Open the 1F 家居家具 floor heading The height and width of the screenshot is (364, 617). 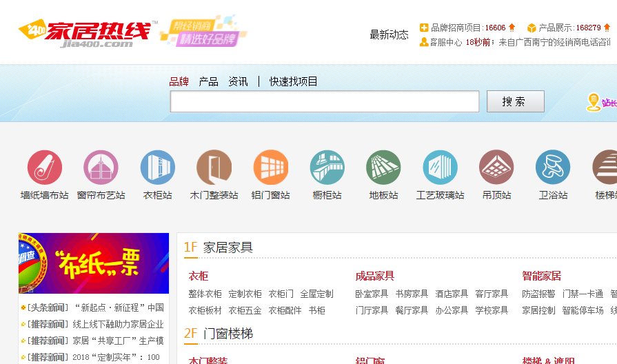(x=219, y=247)
